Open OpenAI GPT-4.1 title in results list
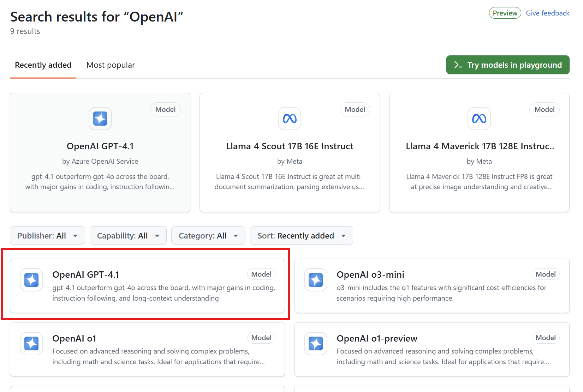 (86, 275)
